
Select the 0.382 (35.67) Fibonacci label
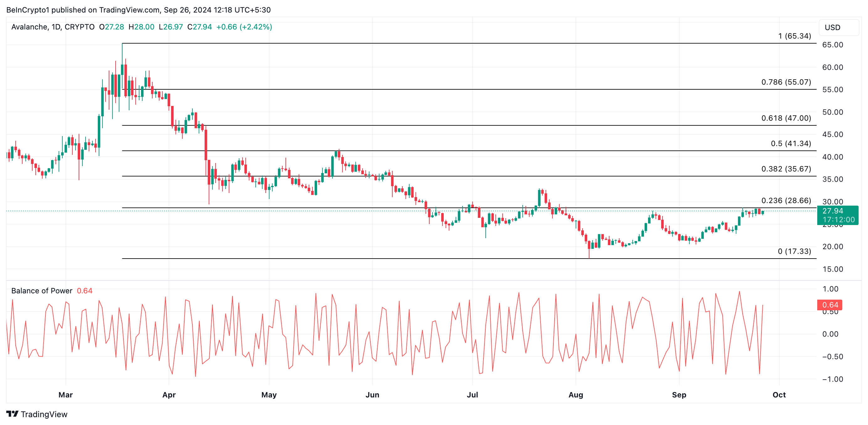[786, 169]
